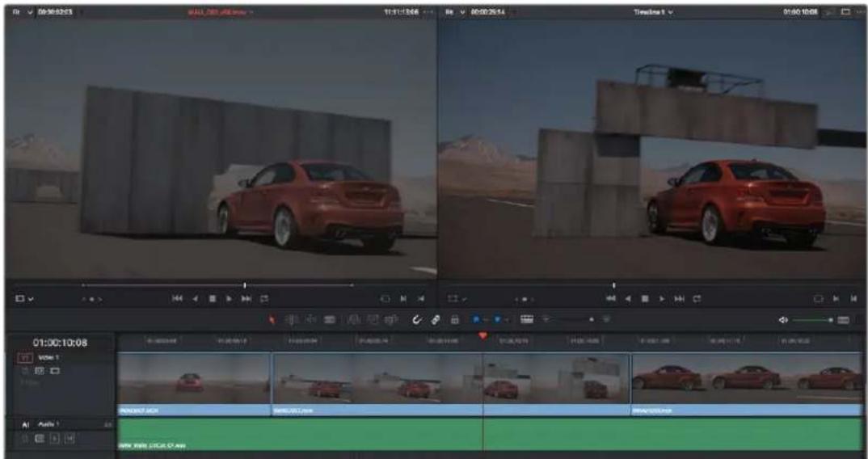The width and height of the screenshot is (868, 459).
Task: Solo the Audio 1 track
Action: [x=55, y=439]
